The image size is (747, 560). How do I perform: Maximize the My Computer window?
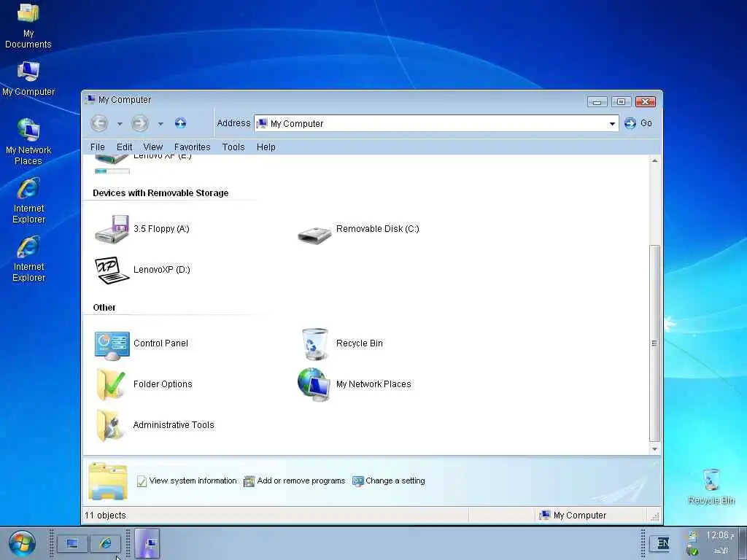621,101
